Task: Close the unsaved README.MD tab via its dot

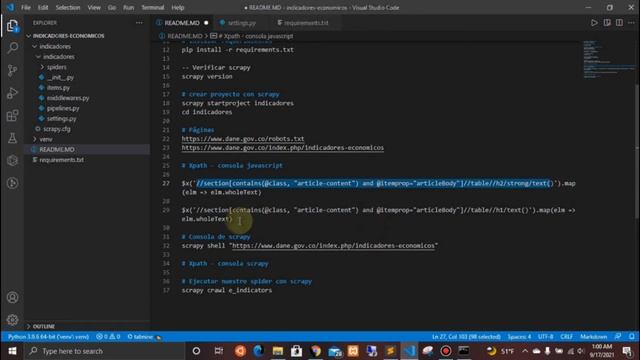Action: click(206, 23)
